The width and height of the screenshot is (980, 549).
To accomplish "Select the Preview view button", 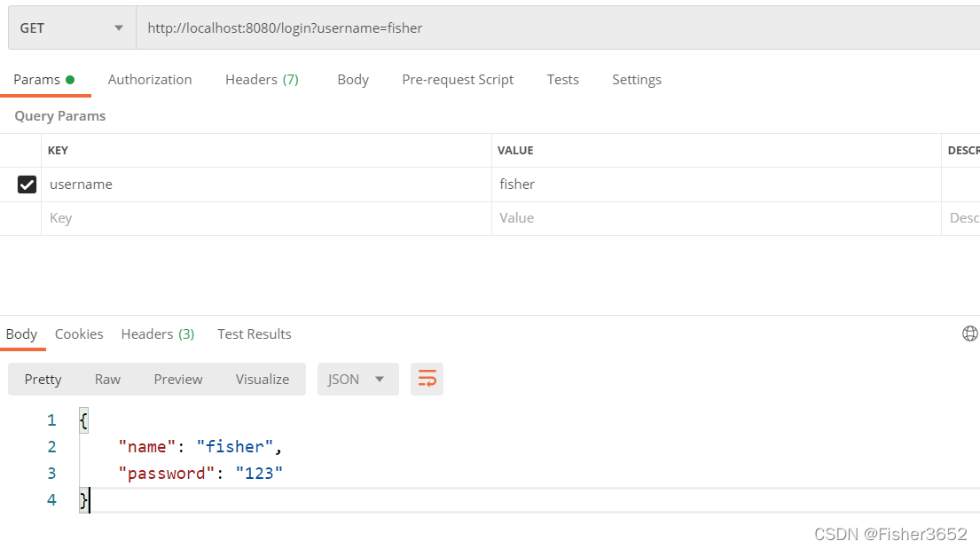I will 178,380.
